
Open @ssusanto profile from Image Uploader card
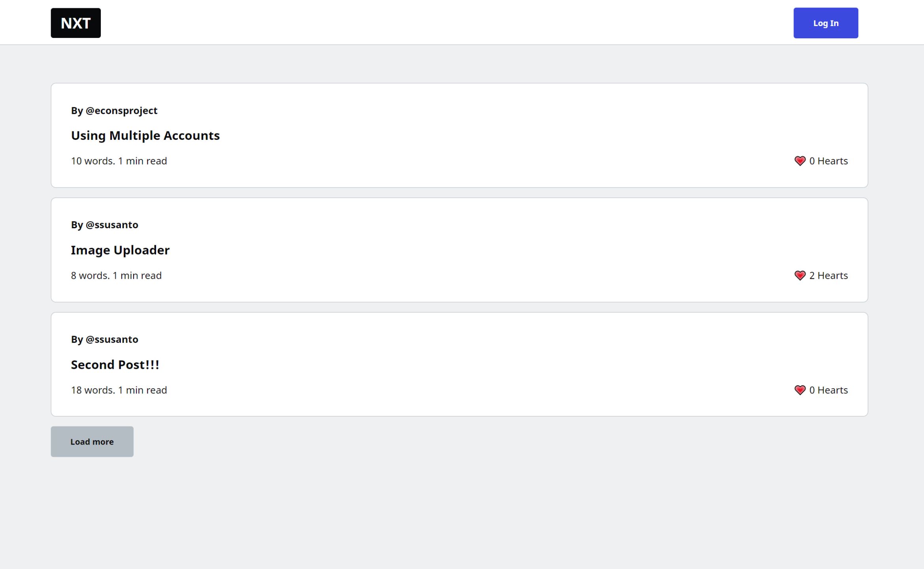(x=112, y=225)
